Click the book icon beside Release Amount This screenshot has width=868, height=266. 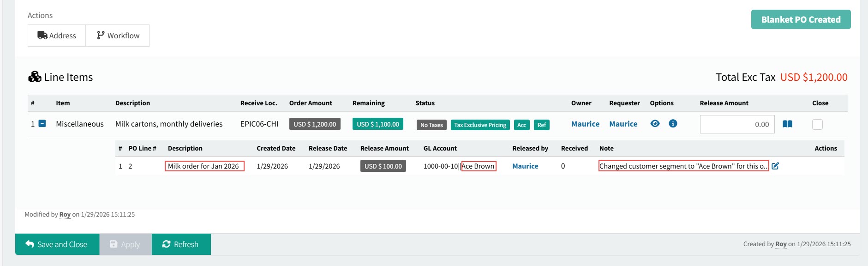pyautogui.click(x=787, y=124)
